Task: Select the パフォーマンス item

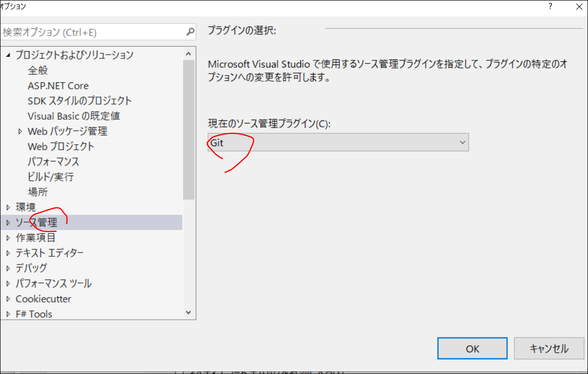Action: click(x=53, y=162)
